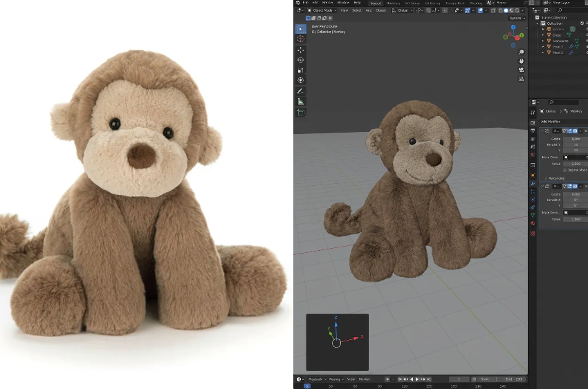Click the zoom view magnifier icon
Screen dimensions: 588x389
point(522,52)
